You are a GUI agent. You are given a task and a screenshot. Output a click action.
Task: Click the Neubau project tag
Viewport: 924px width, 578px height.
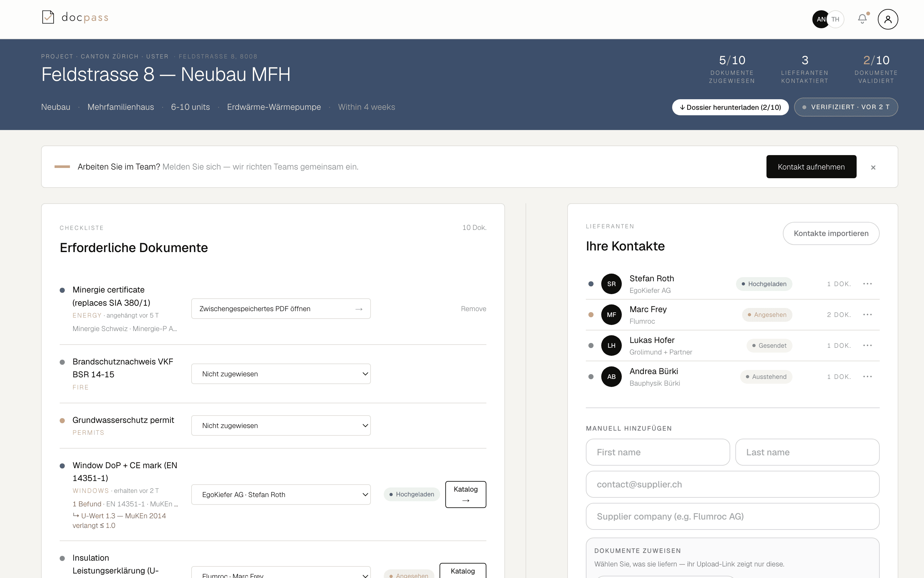tap(56, 107)
